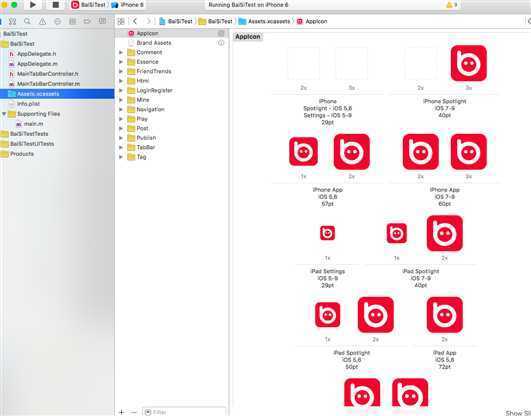Select iPhone Spotlight 40pt 3x icon well
Viewport: 531px width, 416px height.
(469, 63)
